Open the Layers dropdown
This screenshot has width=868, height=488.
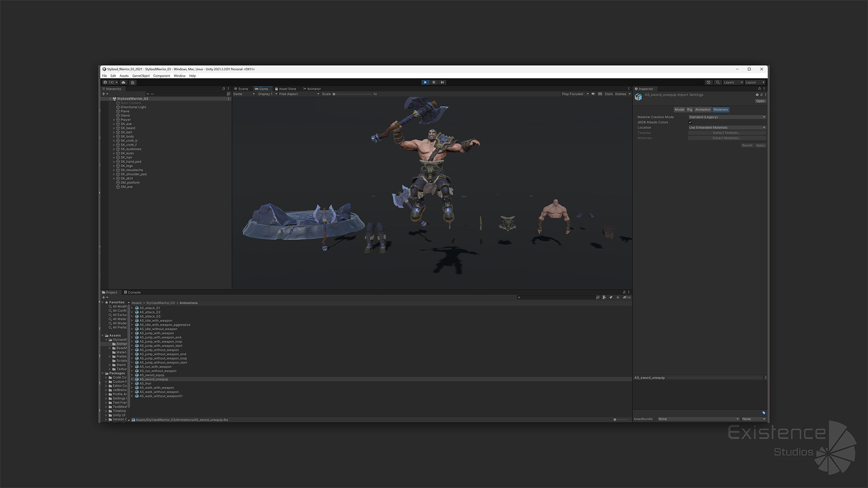[x=733, y=82]
